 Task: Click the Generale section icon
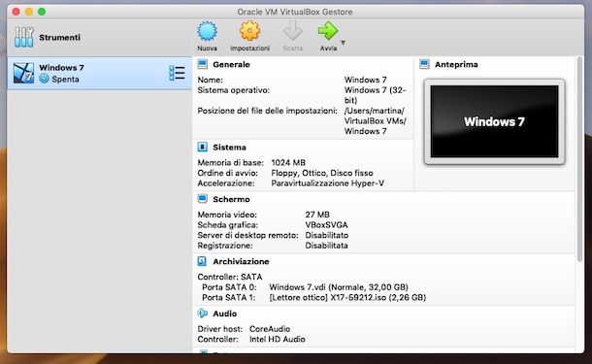(x=203, y=64)
